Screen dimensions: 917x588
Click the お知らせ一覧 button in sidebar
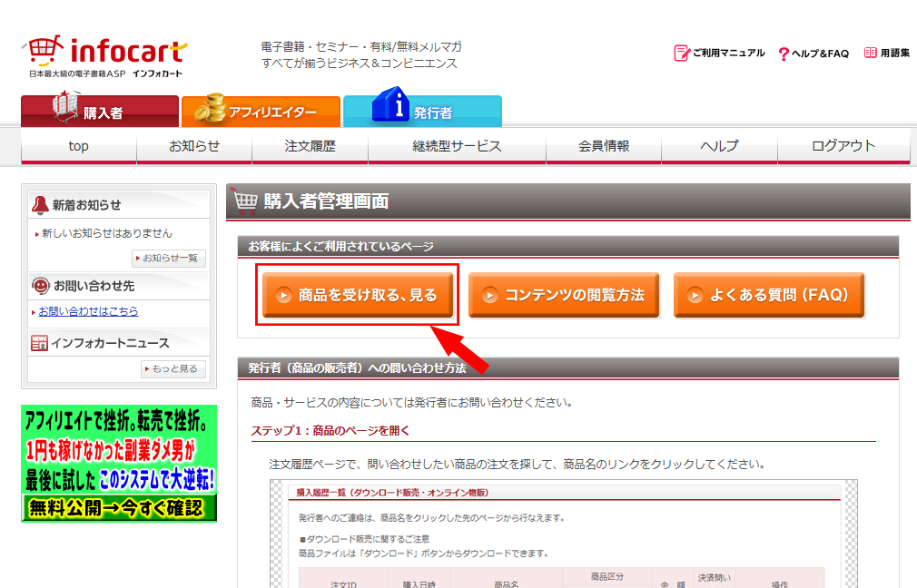[x=168, y=259]
